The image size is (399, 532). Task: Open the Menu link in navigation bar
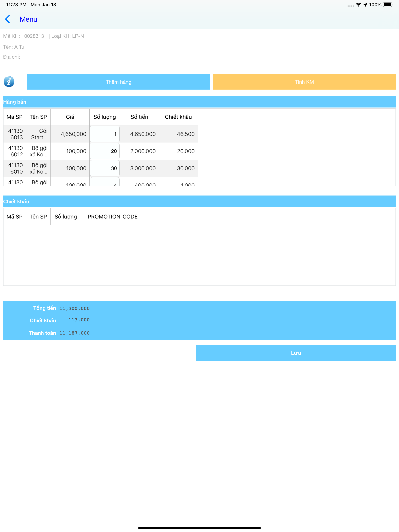coord(28,19)
